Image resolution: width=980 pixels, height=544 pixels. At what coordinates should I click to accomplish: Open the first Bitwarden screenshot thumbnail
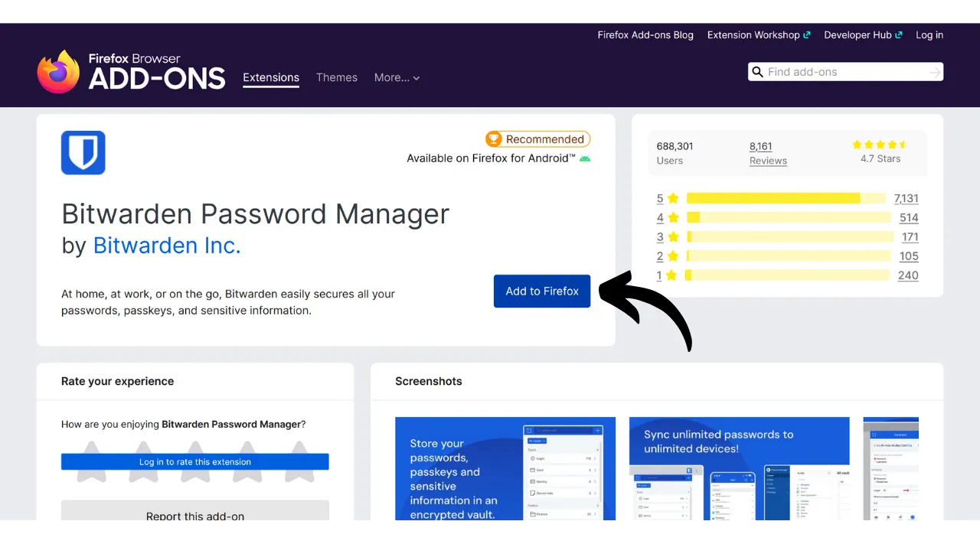click(x=505, y=472)
